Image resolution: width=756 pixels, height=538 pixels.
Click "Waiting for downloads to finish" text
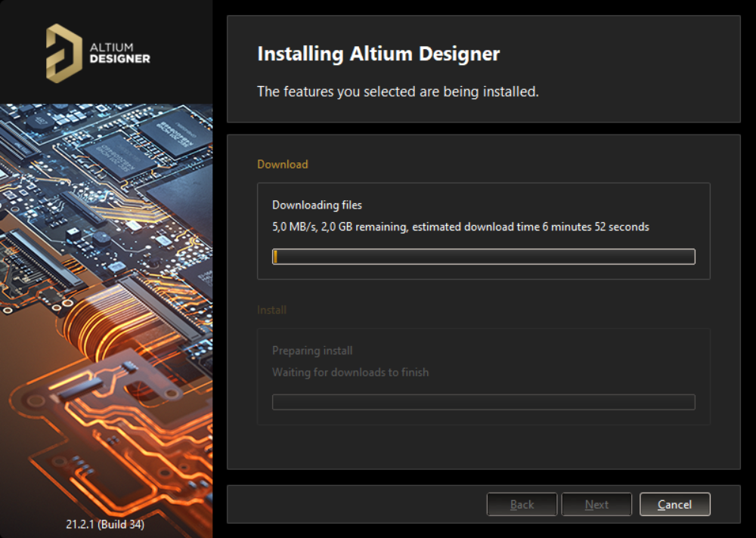351,373
